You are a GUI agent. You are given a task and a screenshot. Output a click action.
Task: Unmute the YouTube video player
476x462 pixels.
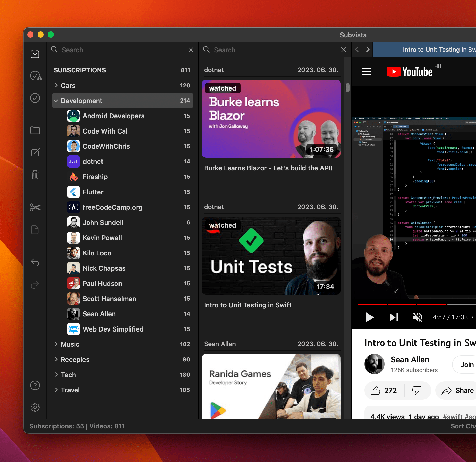pos(417,317)
